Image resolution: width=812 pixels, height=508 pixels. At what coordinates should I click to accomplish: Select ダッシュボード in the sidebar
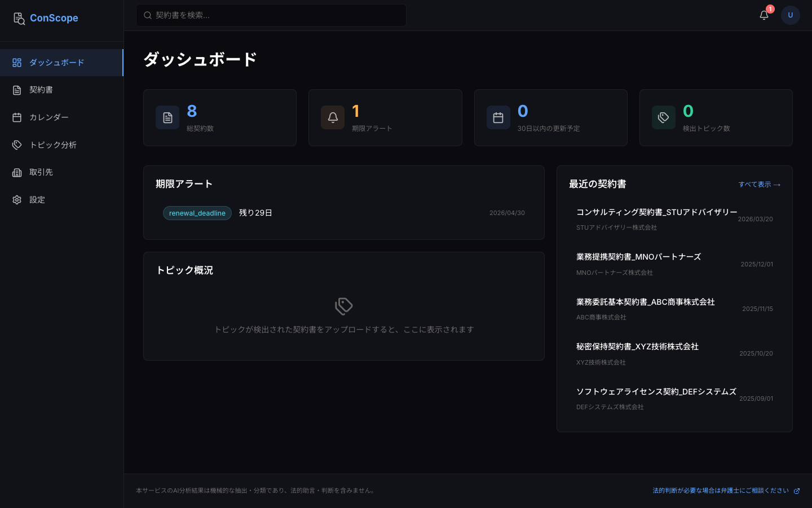[56, 63]
